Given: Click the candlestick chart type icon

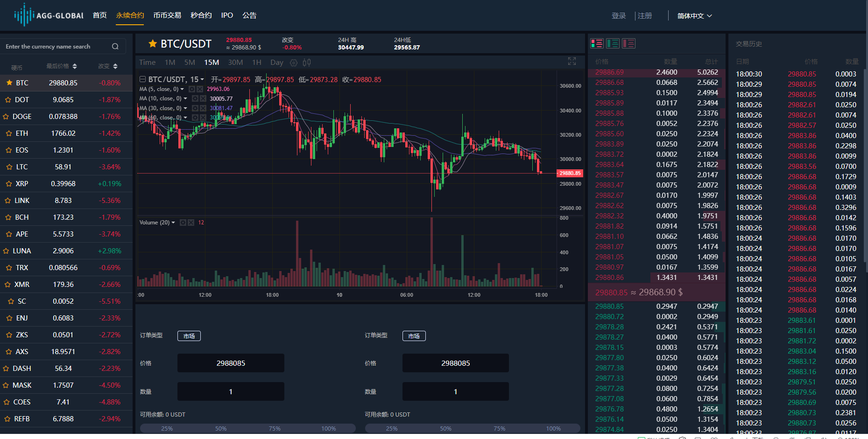Looking at the screenshot, I should [307, 63].
